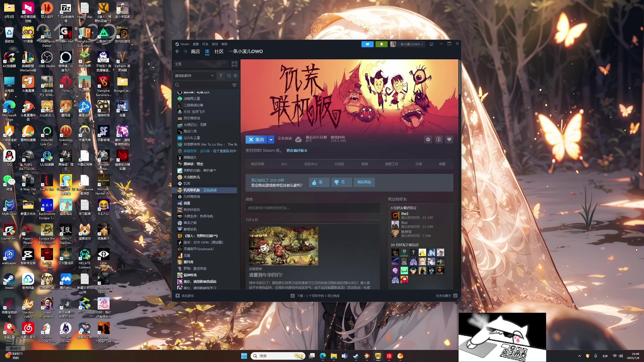Click thumbs-down 否 button
Image resolution: width=644 pixels, height=362 pixels.
pos(341,182)
